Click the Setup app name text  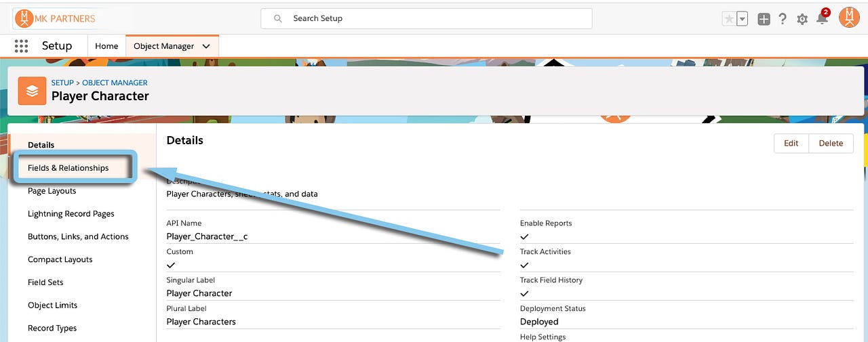tap(57, 46)
